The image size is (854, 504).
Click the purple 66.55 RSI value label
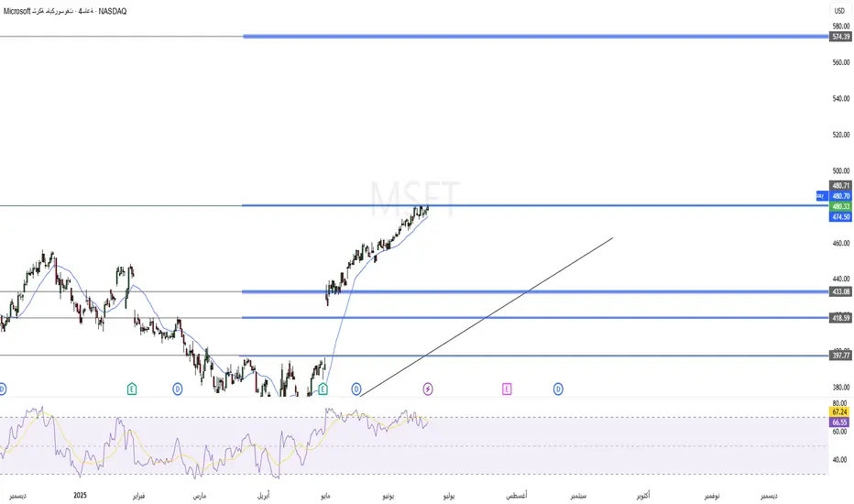(839, 422)
